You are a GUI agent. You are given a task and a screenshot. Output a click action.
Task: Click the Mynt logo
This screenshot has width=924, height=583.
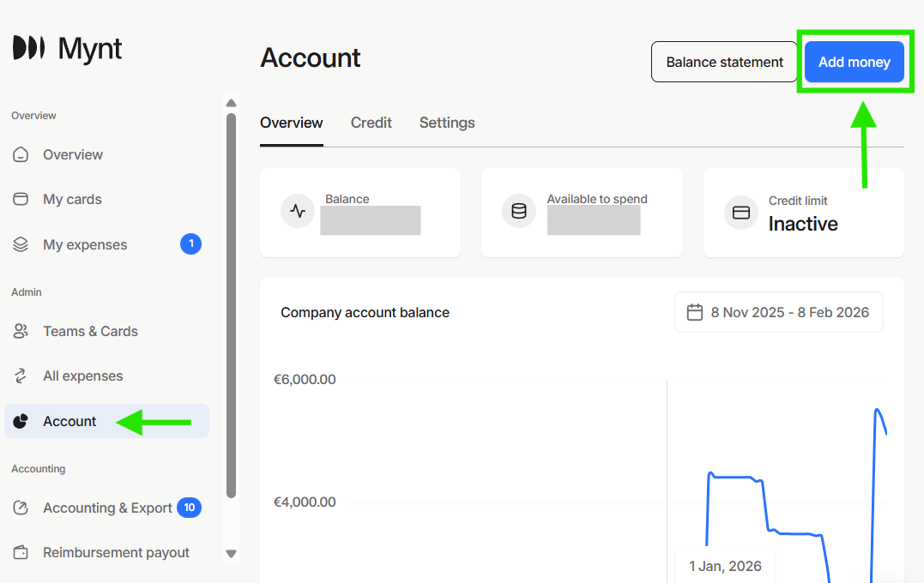tap(65, 49)
